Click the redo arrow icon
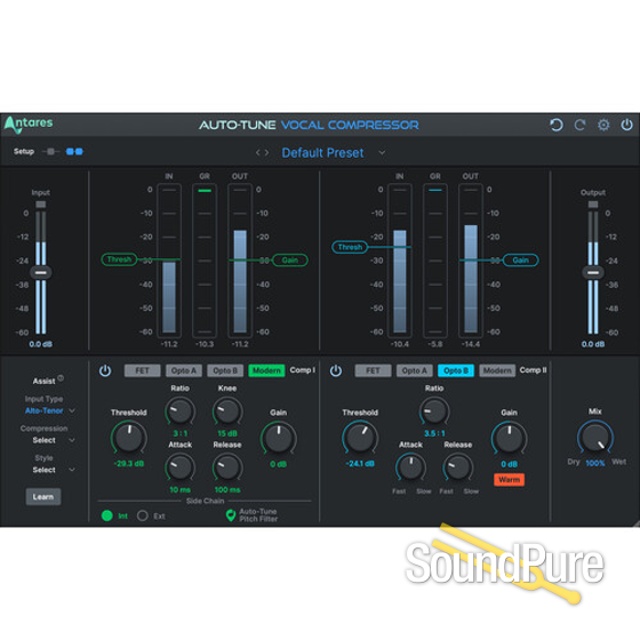Viewport: 640px width, 640px height. 580,124
